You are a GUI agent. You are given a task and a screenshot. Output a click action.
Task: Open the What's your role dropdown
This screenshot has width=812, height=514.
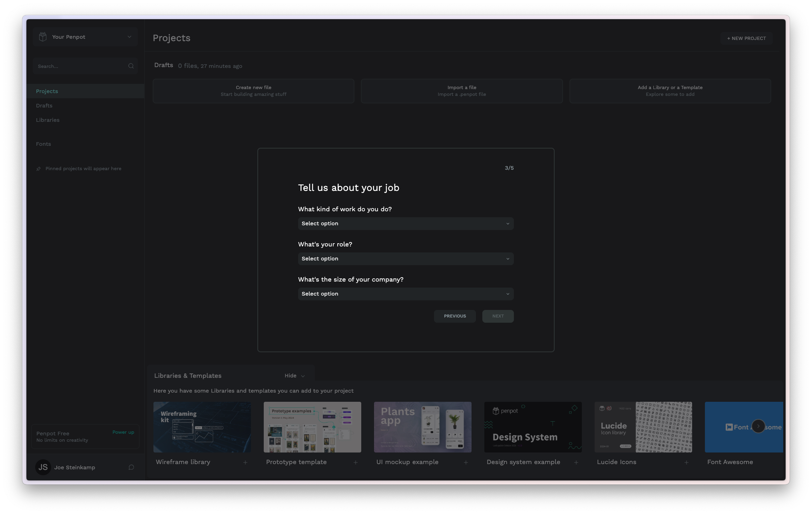coord(406,259)
